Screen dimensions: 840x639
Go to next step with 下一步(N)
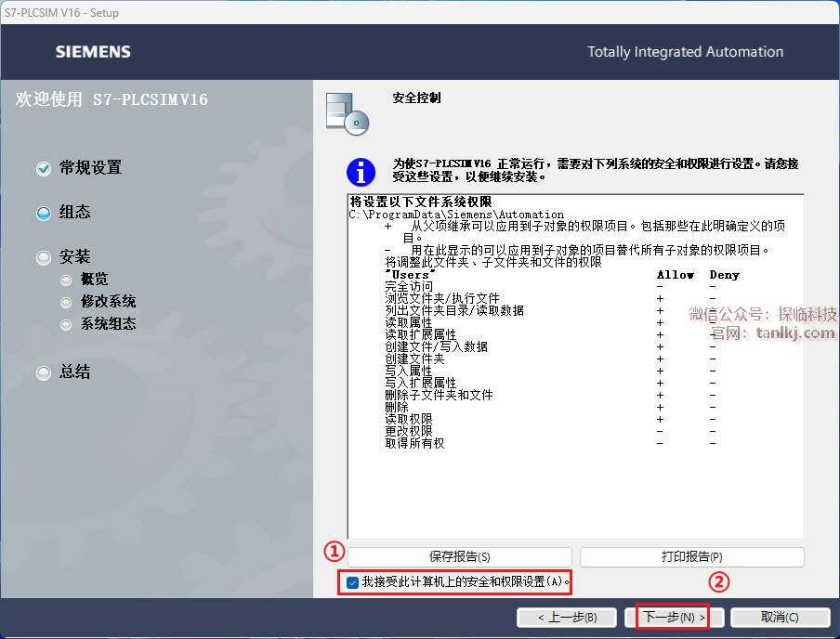coord(674,617)
